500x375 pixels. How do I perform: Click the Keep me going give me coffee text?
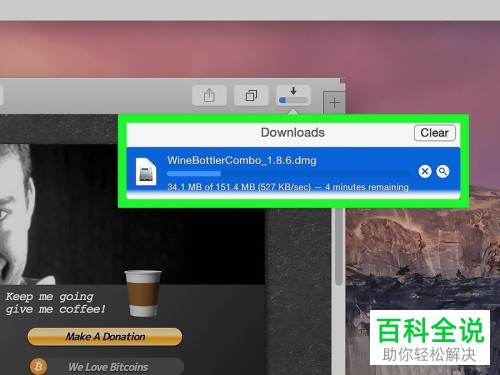pyautogui.click(x=55, y=303)
